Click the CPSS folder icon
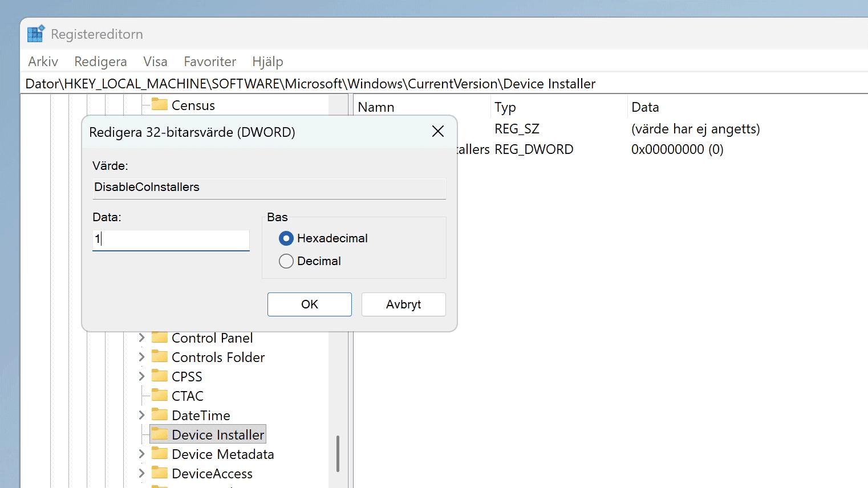 click(160, 376)
